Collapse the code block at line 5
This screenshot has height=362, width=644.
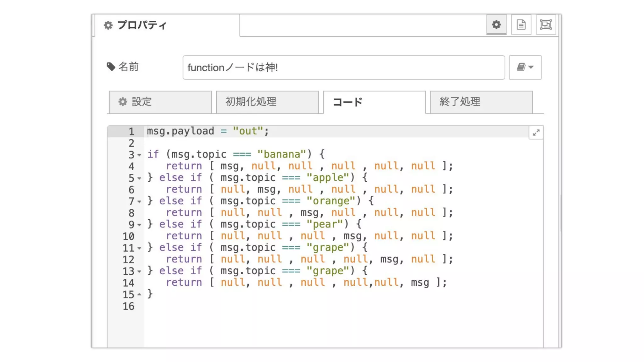(139, 178)
